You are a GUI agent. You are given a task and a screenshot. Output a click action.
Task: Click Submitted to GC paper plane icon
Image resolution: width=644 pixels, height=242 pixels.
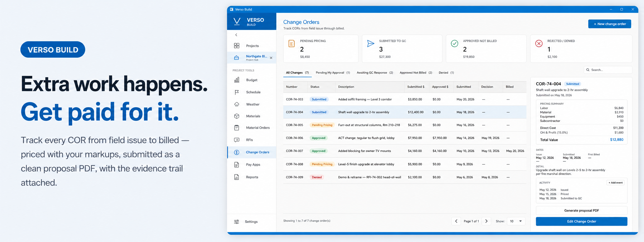point(371,43)
